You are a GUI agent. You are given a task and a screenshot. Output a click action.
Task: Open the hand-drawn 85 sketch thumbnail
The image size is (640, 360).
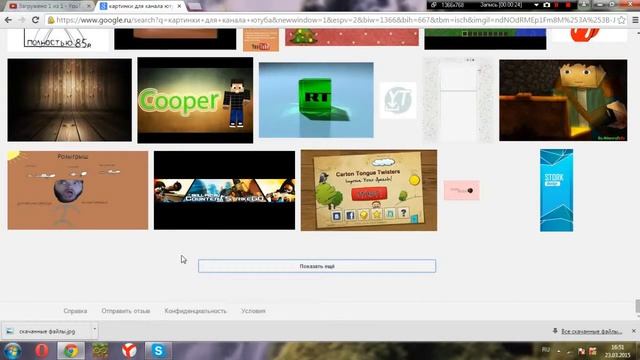[58, 40]
